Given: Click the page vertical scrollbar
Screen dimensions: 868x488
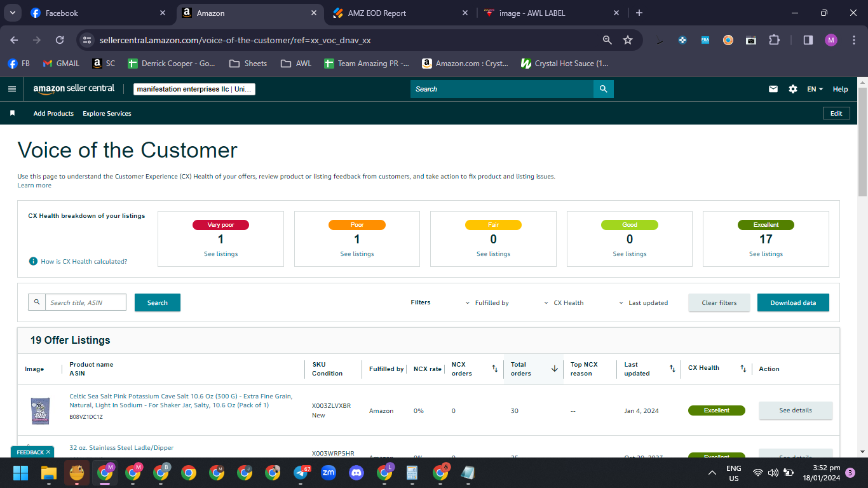Looking at the screenshot, I should coord(862,143).
